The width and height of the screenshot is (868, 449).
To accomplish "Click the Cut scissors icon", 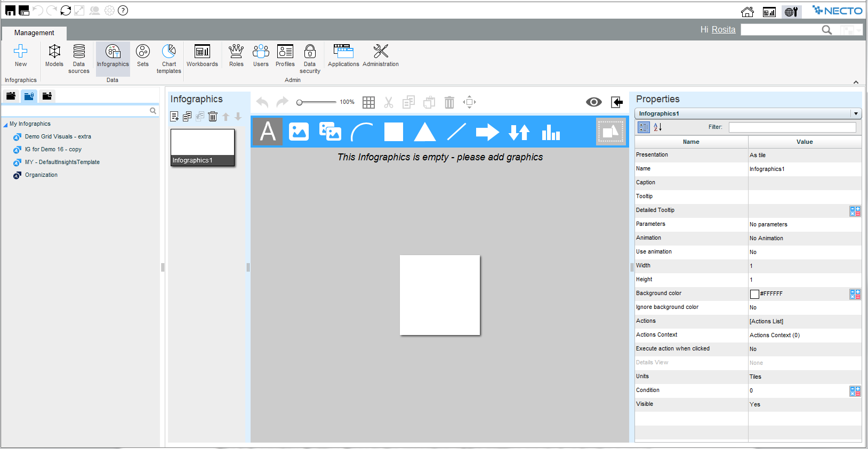I will coord(389,102).
